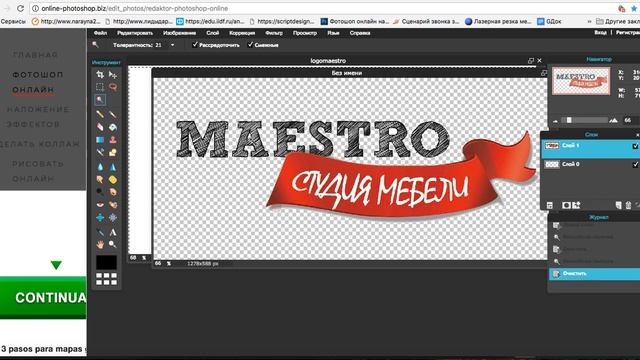Image resolution: width=640 pixels, height=360 pixels.
Task: Click Navigator zoom-out small mountain icon
Action: coord(556,121)
